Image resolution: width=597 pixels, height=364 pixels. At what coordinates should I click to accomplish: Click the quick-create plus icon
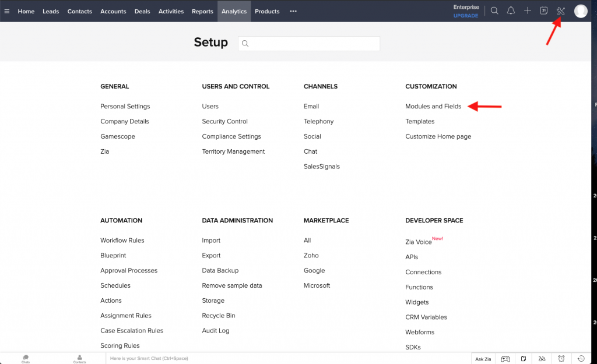[527, 10]
